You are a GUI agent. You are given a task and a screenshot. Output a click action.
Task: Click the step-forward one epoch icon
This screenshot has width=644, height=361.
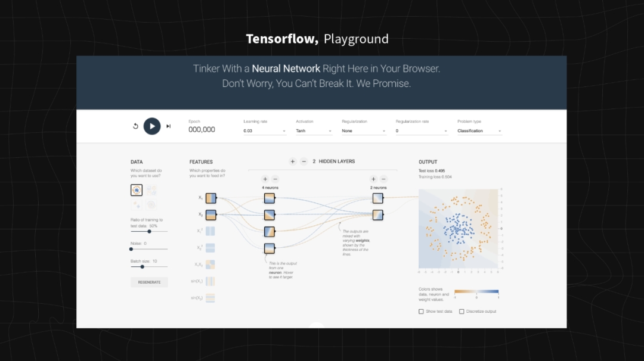coord(169,126)
